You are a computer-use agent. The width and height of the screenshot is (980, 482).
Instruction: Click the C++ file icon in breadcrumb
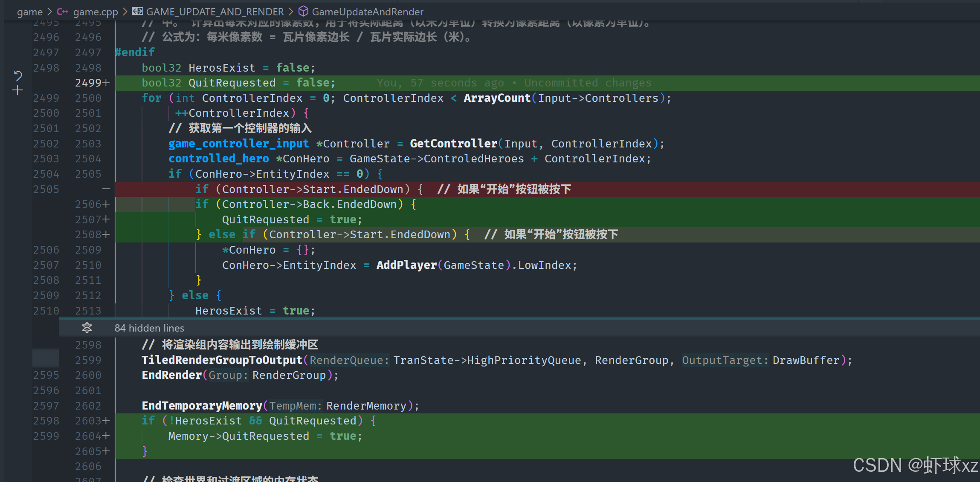pyautogui.click(x=62, y=12)
